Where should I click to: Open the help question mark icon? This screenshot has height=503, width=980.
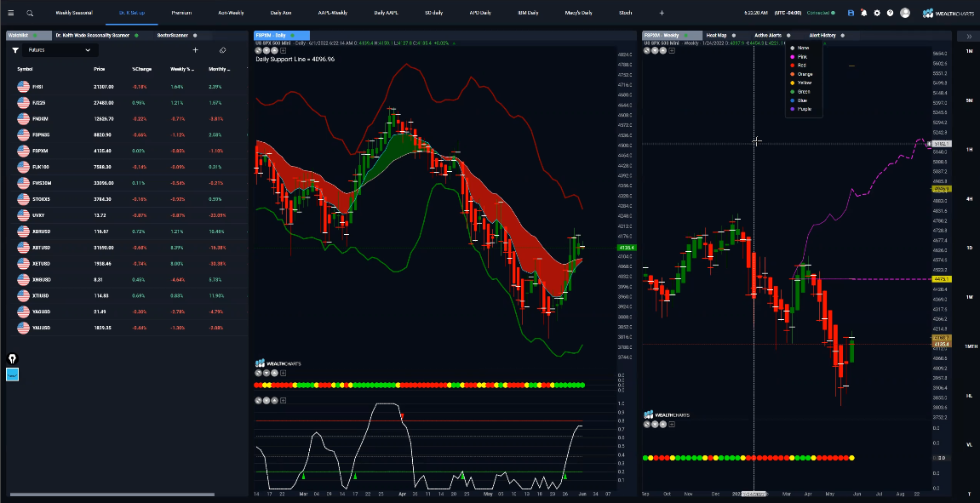[x=890, y=13]
